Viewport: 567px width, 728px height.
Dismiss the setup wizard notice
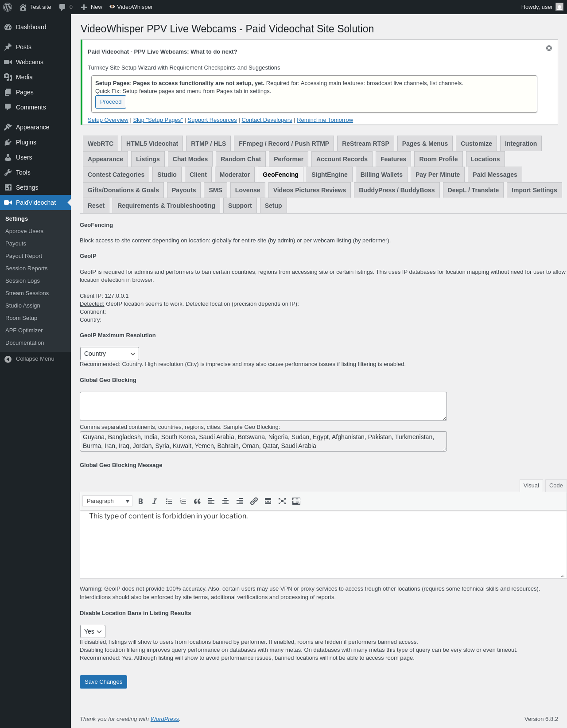(549, 48)
